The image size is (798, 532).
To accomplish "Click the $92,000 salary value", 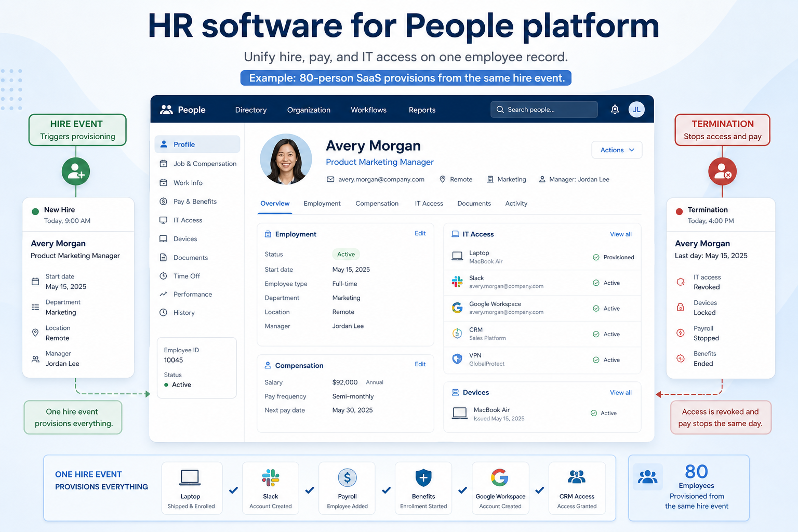I will [345, 382].
